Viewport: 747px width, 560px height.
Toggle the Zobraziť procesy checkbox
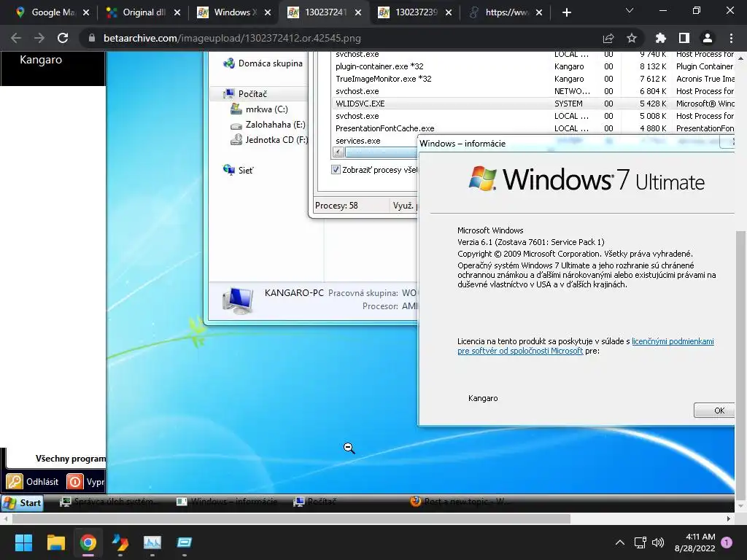click(x=336, y=169)
